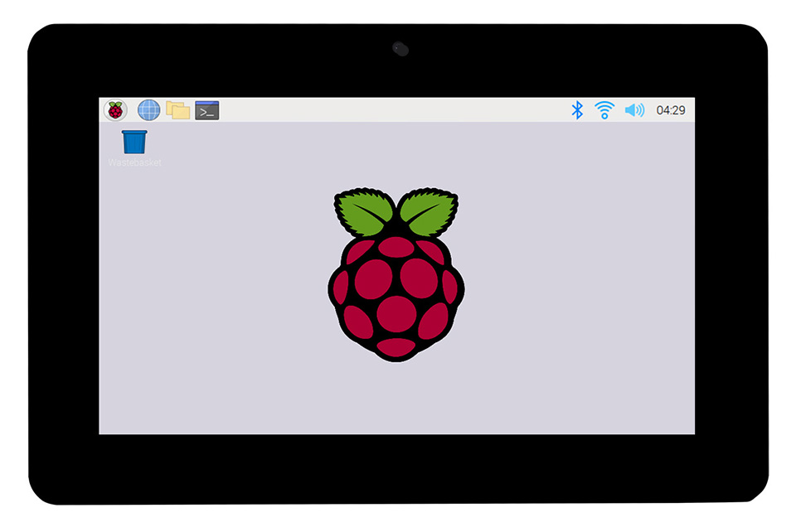This screenshot has width=796, height=532.
Task: Open the Wi-Fi network menu
Action: (604, 110)
